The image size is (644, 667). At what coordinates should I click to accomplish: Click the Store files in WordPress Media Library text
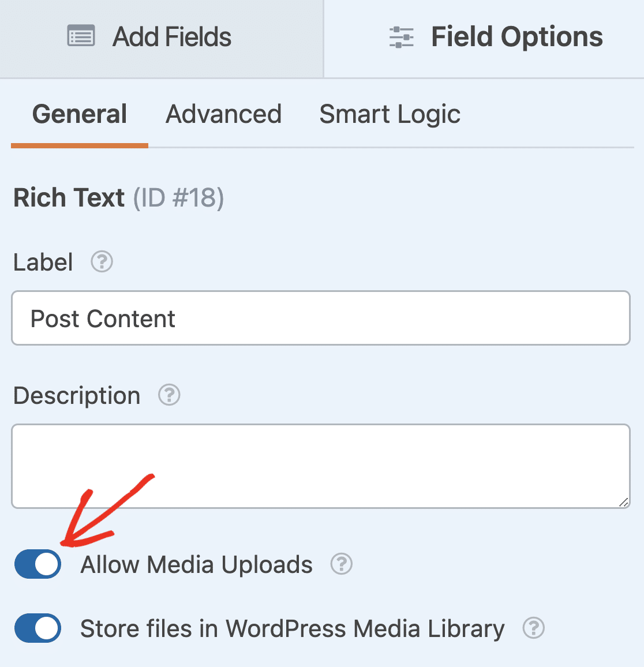pyautogui.click(x=292, y=629)
